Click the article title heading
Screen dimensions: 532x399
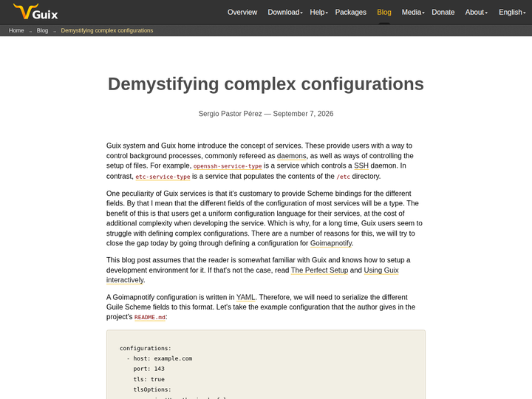coord(266,83)
